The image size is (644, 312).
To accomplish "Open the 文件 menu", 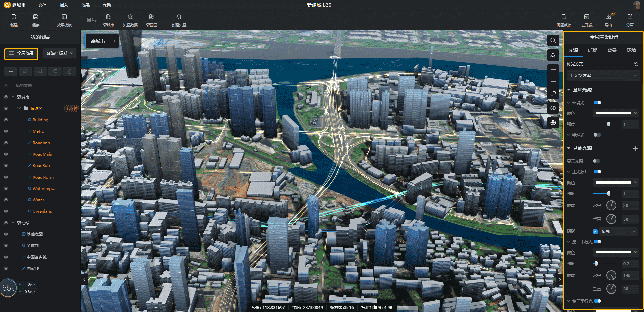I will (x=42, y=5).
